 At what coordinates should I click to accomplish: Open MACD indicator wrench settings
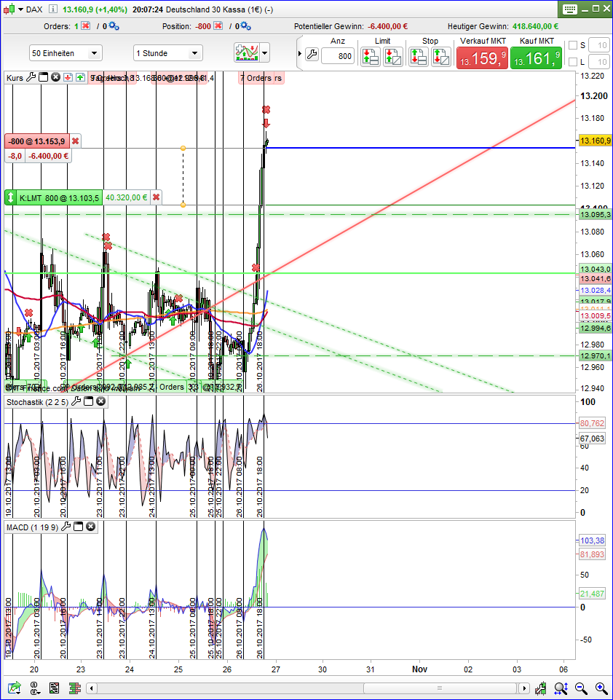point(66,527)
